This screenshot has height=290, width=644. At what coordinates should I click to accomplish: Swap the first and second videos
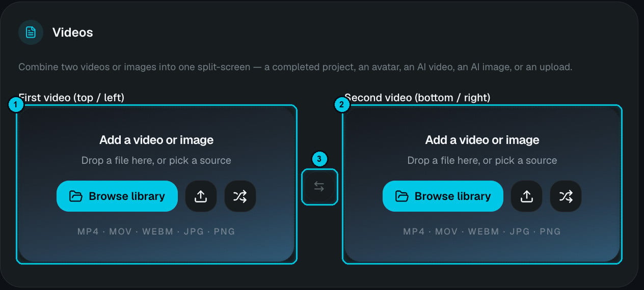319,187
